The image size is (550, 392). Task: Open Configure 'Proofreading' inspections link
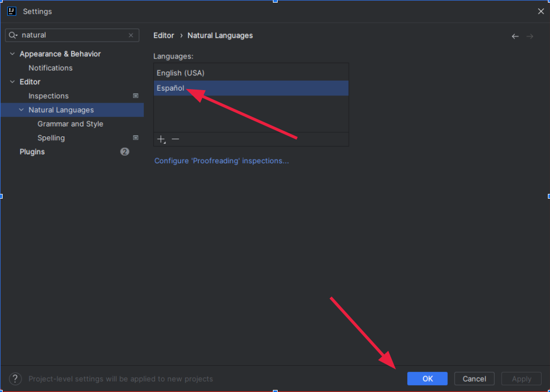(221, 161)
